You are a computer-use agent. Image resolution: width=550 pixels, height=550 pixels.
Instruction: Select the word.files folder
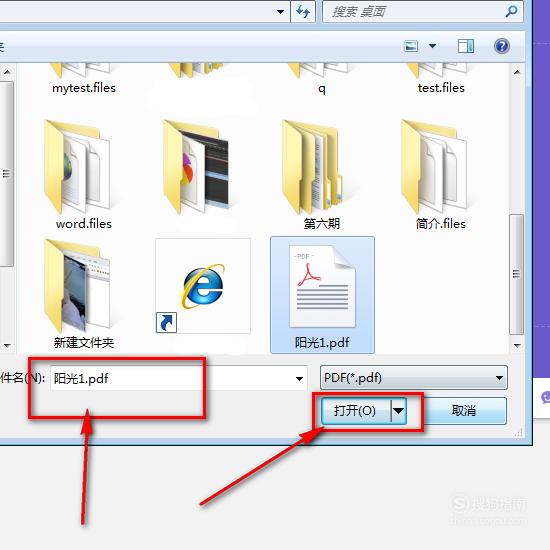(x=83, y=175)
